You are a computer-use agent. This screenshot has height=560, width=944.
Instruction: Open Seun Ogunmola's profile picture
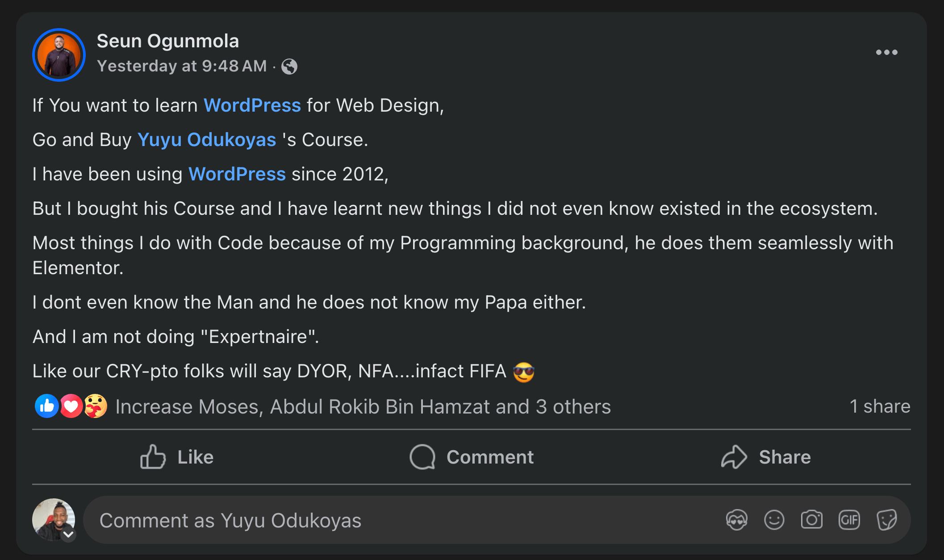pos(59,55)
